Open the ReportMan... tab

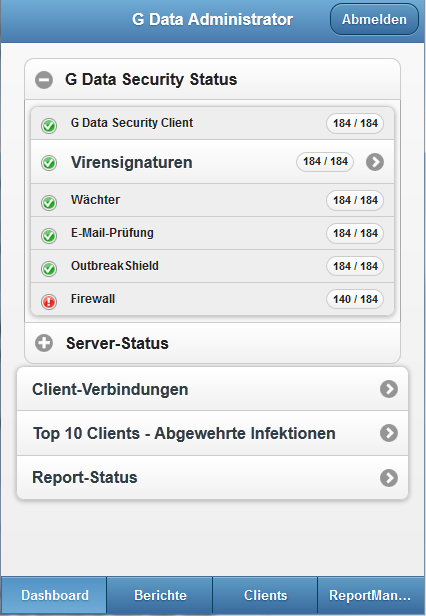[x=371, y=595]
